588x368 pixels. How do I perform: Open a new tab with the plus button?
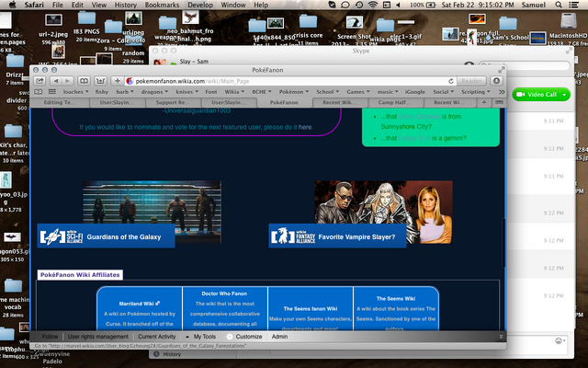pos(484,102)
